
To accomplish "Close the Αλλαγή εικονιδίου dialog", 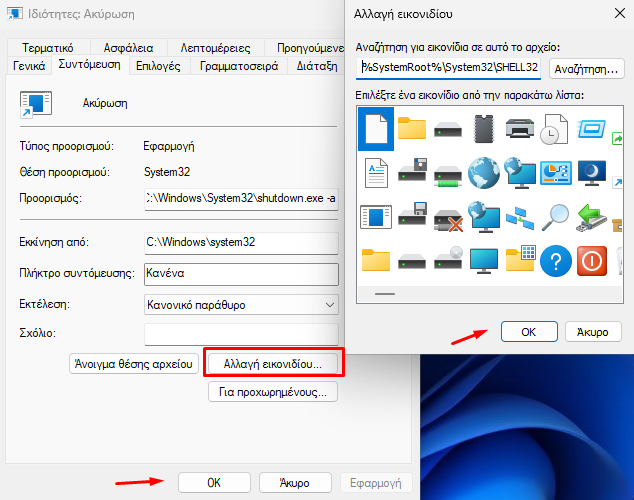I will tap(619, 14).
